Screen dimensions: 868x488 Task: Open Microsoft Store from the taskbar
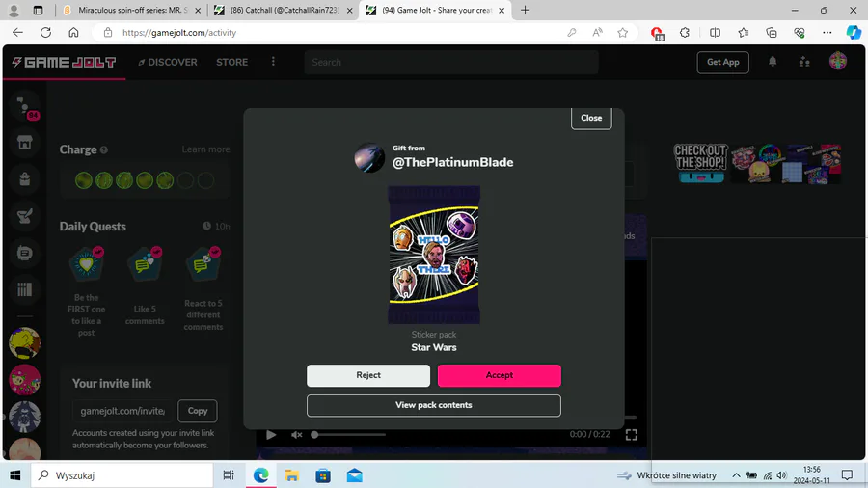coord(323,475)
